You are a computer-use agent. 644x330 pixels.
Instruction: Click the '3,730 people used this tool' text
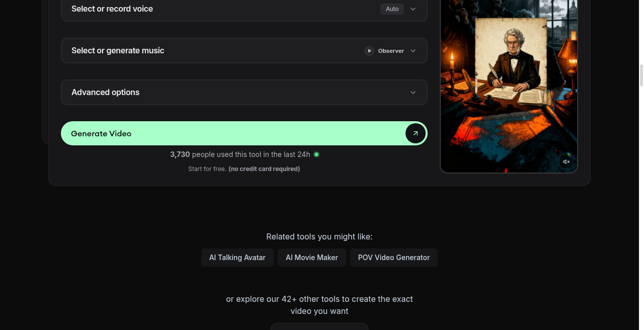240,154
